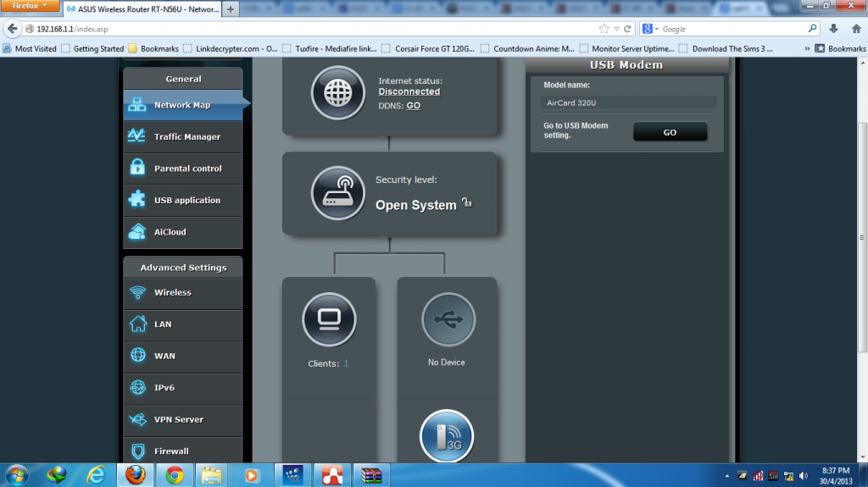Expand the bookmarks toolbar overflow chevron

pyautogui.click(x=806, y=48)
